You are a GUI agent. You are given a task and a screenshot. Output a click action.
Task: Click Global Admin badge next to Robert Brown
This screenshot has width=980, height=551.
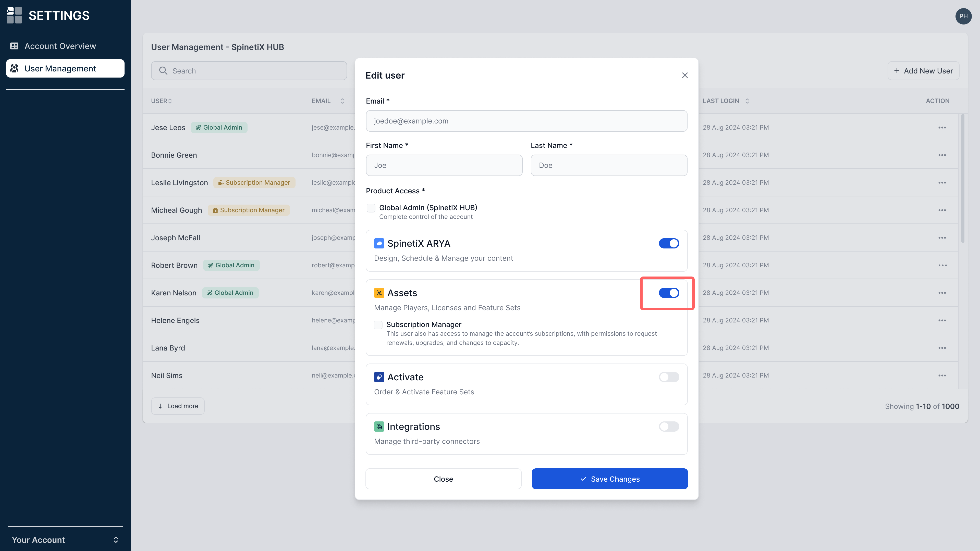(231, 265)
